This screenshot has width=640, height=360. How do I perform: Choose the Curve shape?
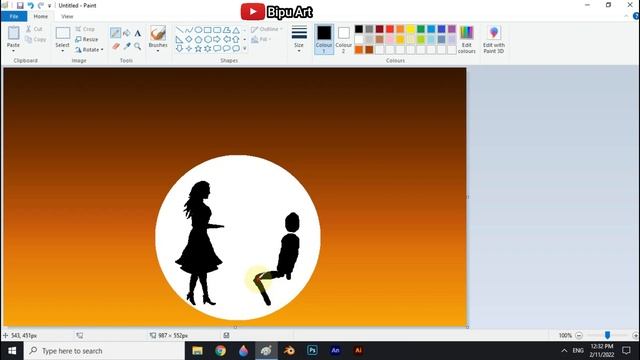(x=189, y=30)
